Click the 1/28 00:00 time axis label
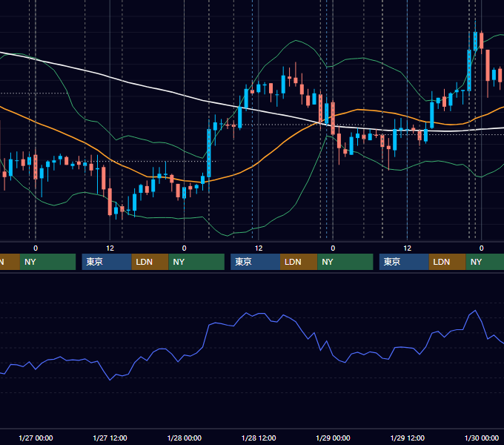This screenshot has width=504, height=445. point(184,438)
